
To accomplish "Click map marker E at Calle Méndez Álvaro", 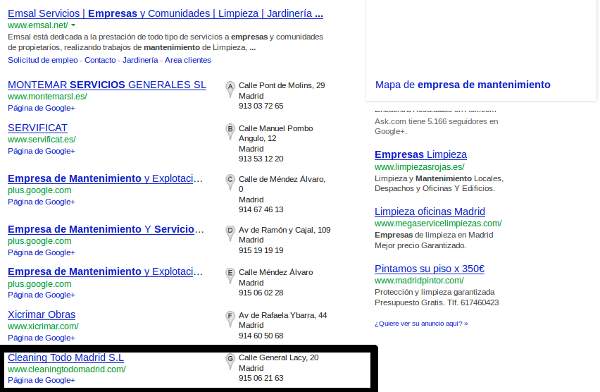I will pyautogui.click(x=230, y=276).
